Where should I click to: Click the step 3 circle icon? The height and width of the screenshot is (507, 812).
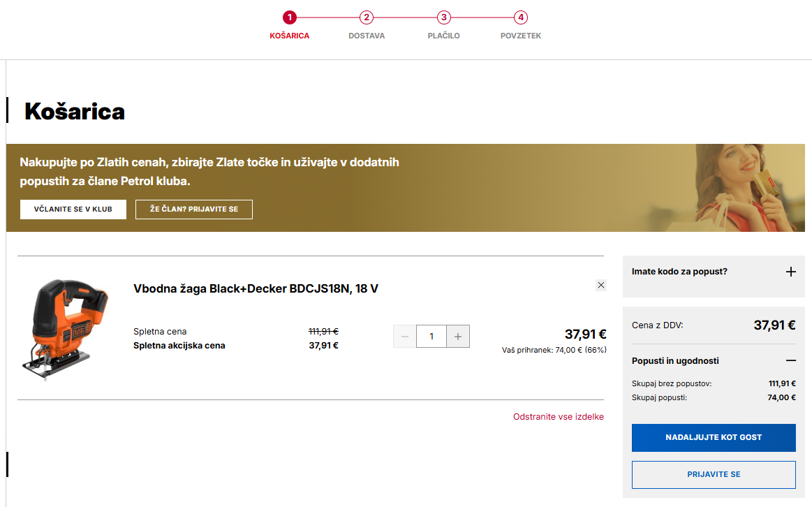coord(443,17)
